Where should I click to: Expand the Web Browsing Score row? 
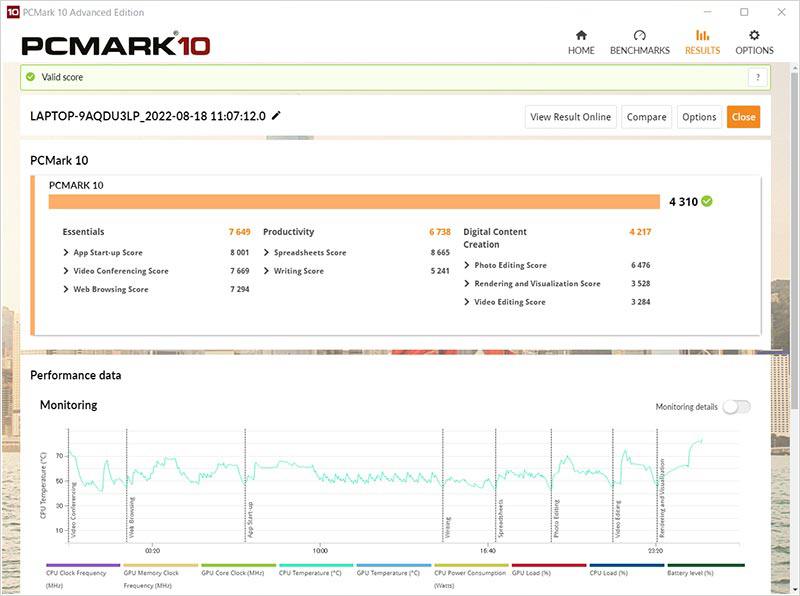click(x=66, y=289)
